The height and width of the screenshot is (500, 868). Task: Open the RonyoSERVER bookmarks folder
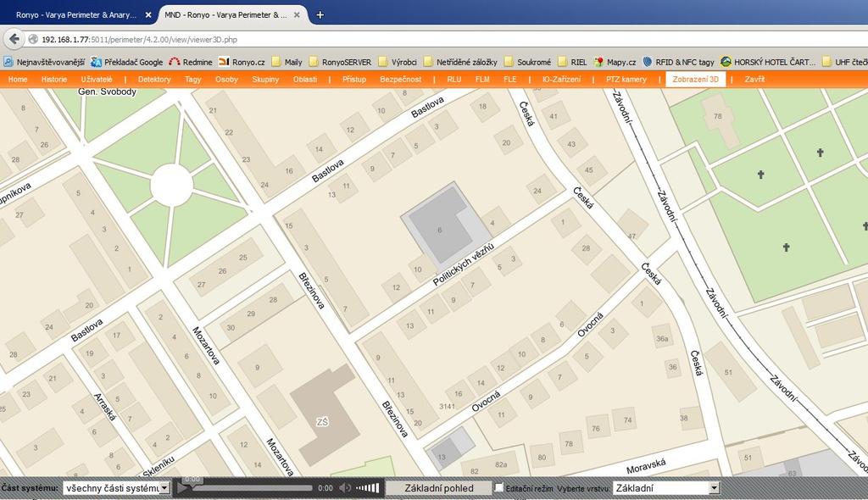[341, 62]
